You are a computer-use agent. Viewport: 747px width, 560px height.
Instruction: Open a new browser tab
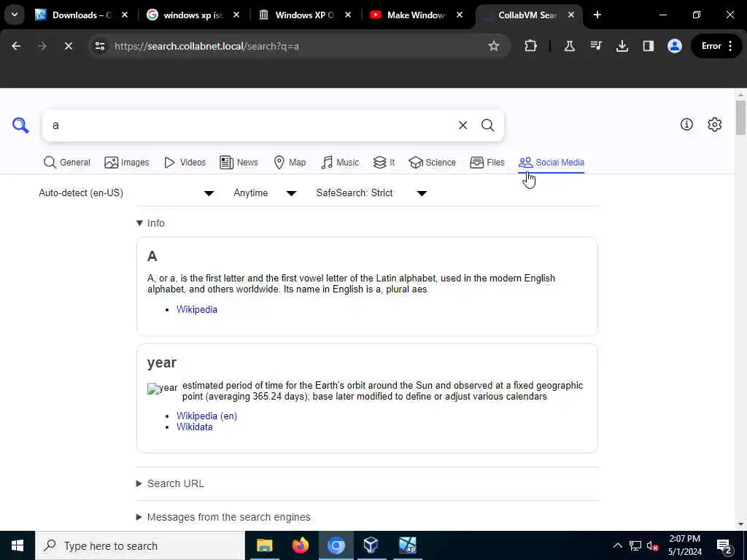point(597,15)
